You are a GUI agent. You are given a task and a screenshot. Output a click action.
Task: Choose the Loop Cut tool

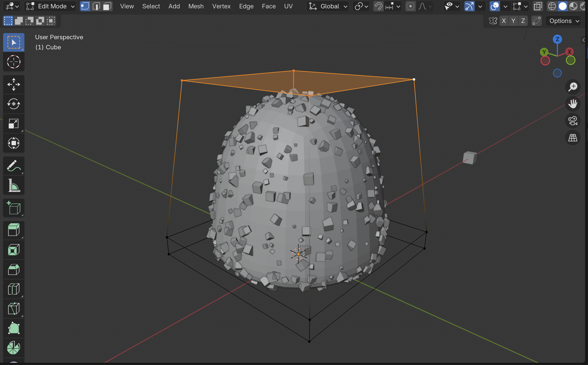click(13, 289)
